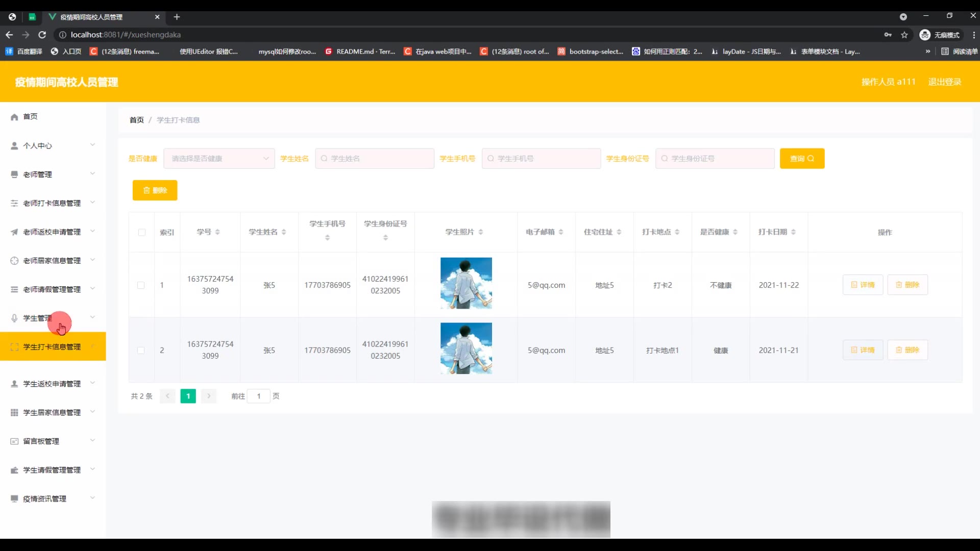Reload the page with the refresh icon

tap(42, 35)
